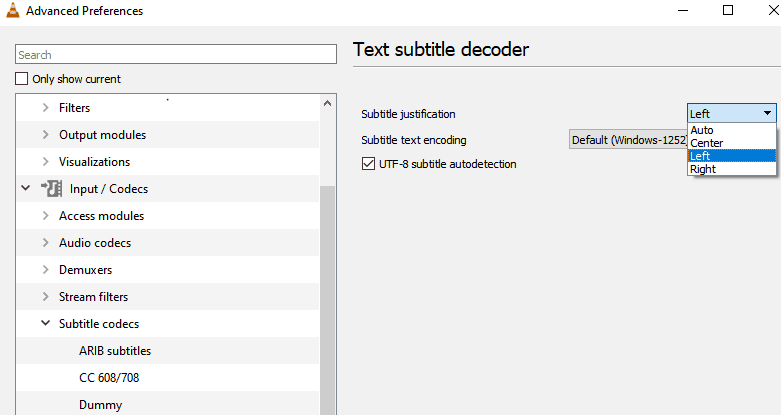The width and height of the screenshot is (781, 415).
Task: Collapse the Subtitle codecs node
Action: (x=45, y=323)
